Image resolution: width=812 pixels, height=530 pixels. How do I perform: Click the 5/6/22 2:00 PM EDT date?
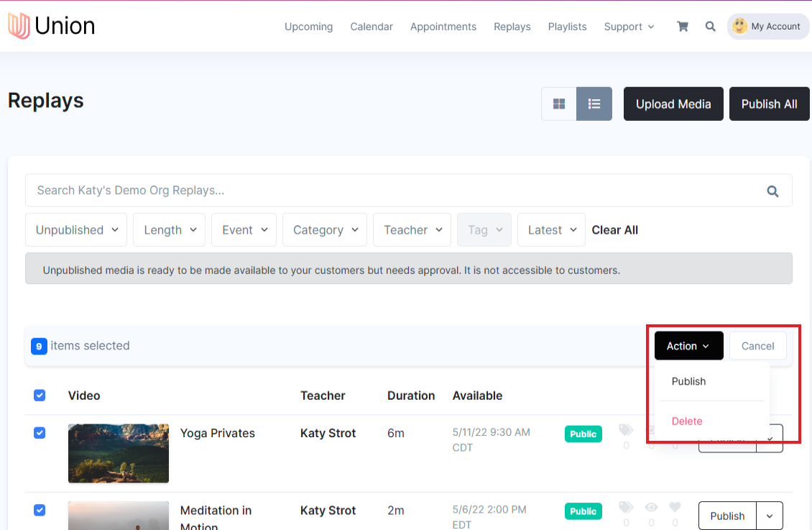pyautogui.click(x=489, y=517)
